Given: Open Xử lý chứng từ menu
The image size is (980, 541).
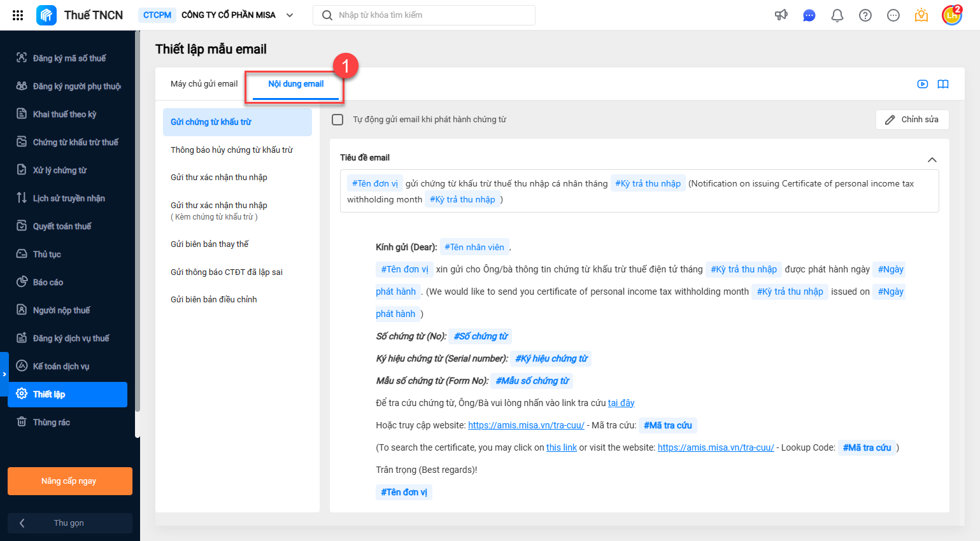Looking at the screenshot, I should coord(67,170).
